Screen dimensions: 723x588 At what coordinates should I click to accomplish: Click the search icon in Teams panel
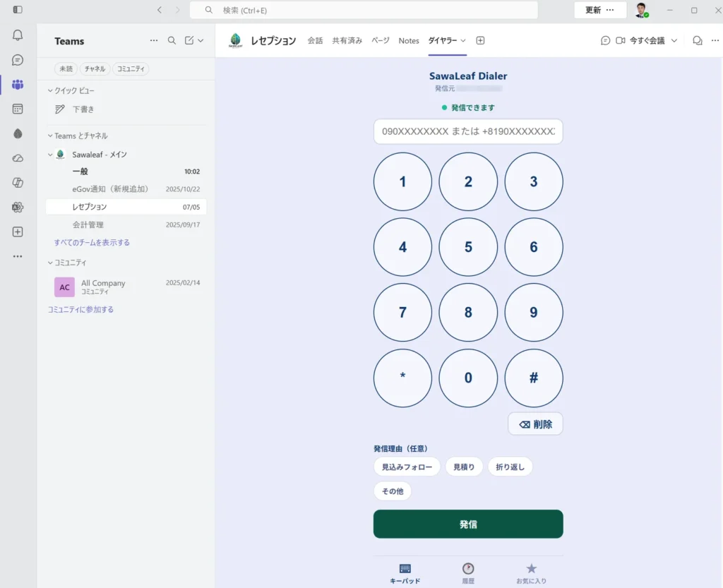[x=172, y=40]
